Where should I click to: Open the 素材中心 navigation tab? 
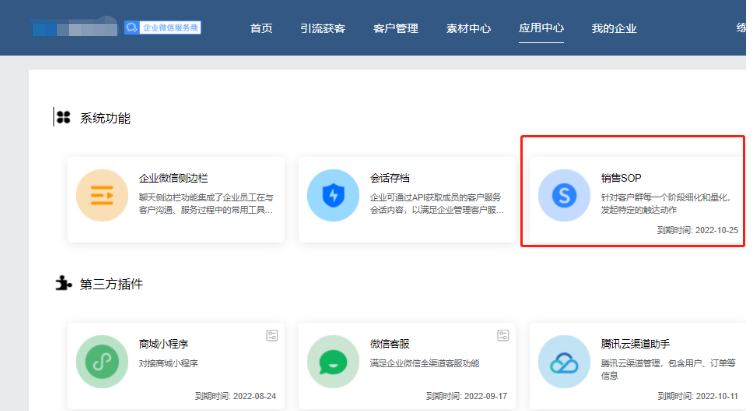467,28
